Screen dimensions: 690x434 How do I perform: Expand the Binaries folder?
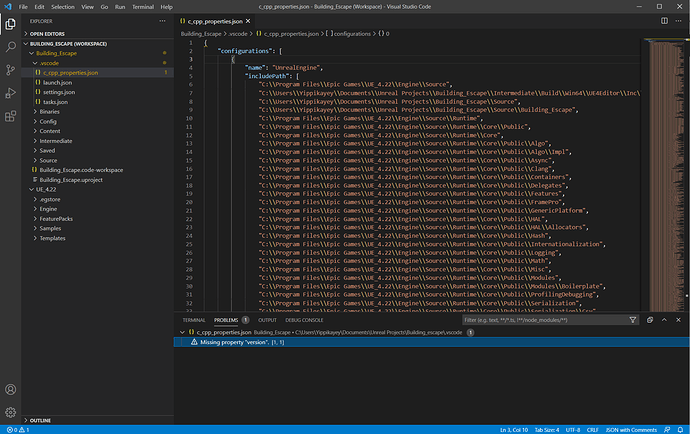pyautogui.click(x=50, y=112)
